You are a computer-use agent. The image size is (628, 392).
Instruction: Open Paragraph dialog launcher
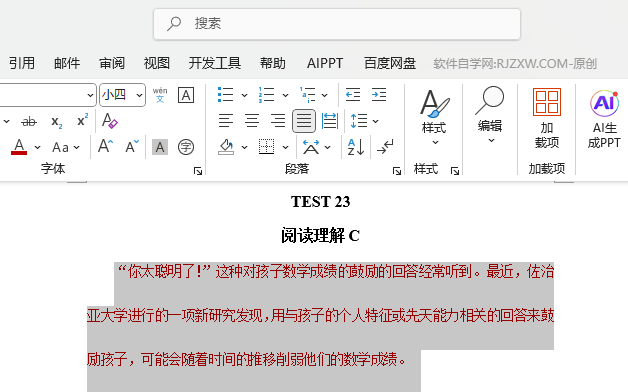(x=397, y=171)
